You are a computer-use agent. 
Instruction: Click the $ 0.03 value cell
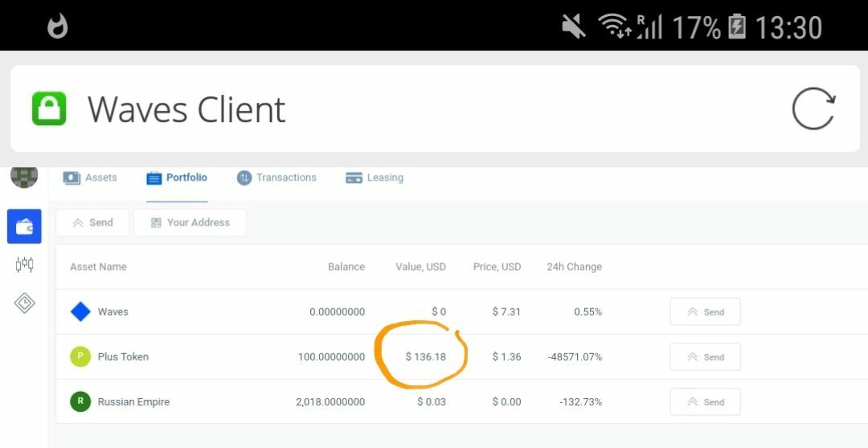pos(432,402)
